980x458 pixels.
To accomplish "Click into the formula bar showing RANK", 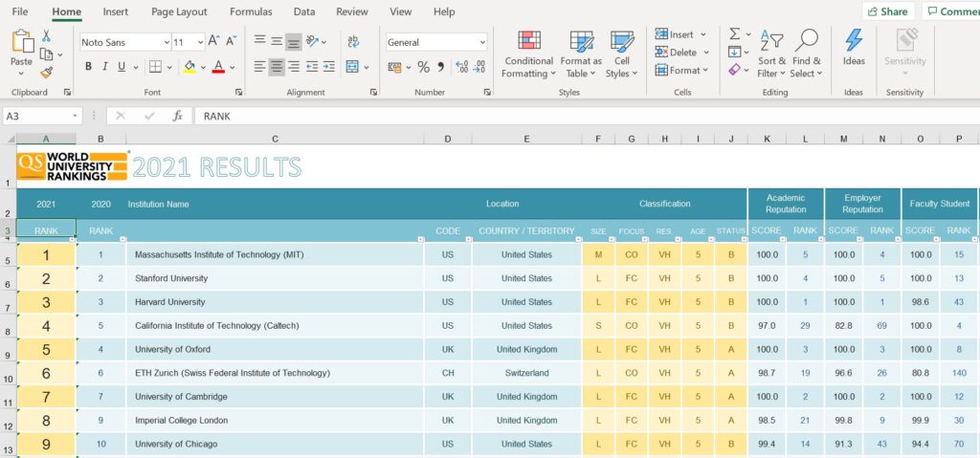I will (587, 117).
